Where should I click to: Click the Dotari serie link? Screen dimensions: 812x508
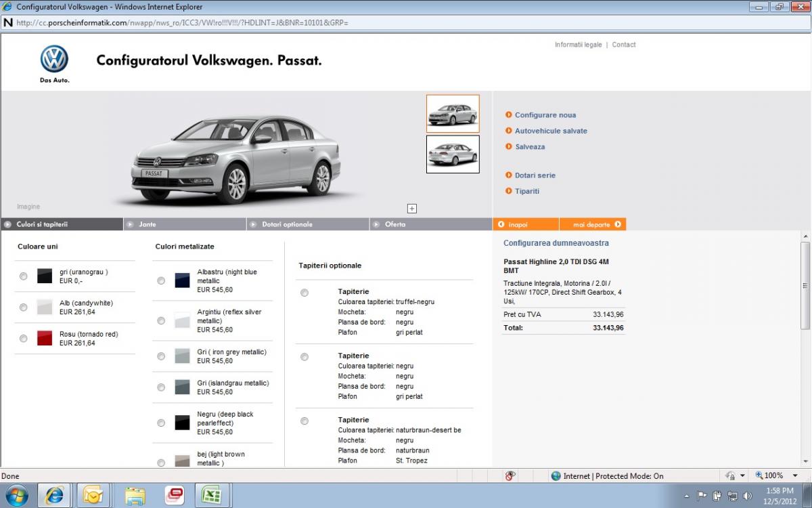535,175
